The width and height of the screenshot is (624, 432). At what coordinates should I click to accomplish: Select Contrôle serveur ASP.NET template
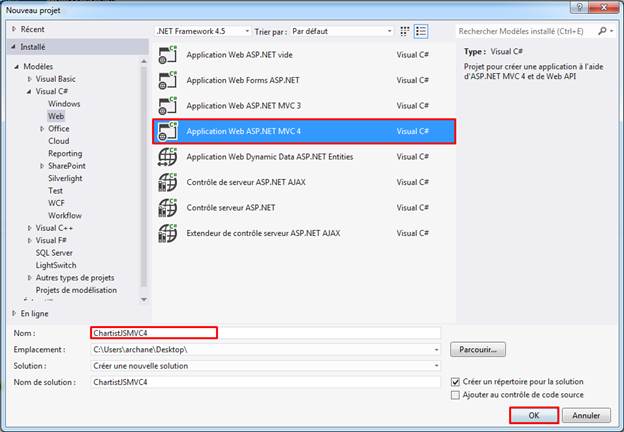pos(304,208)
